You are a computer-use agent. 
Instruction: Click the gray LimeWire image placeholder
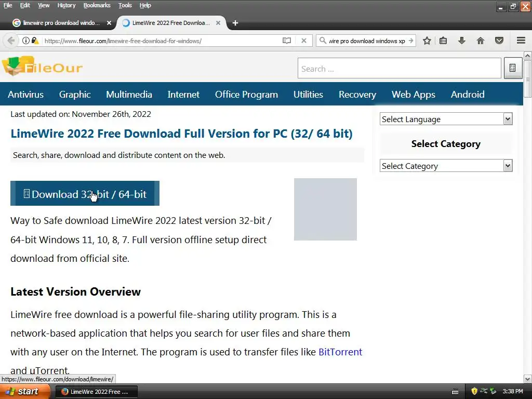[325, 209]
